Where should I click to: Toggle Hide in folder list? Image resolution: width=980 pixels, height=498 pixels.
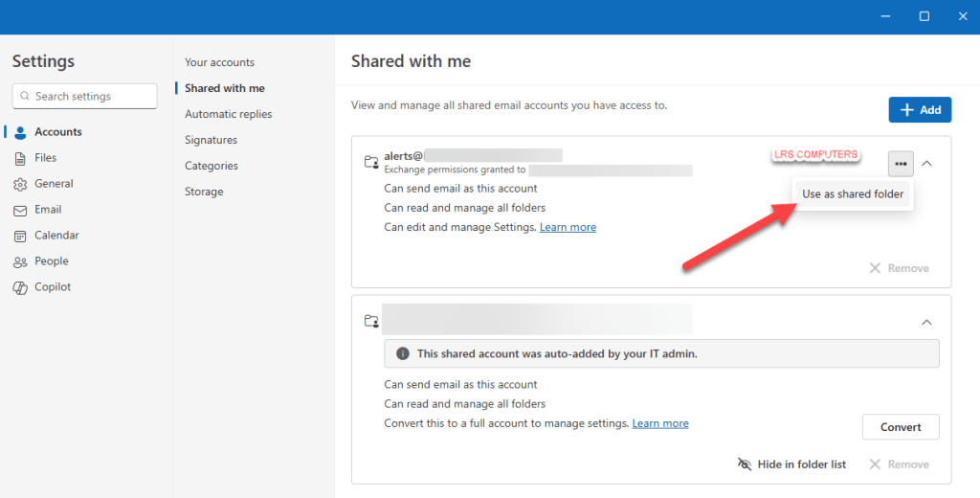(x=791, y=464)
